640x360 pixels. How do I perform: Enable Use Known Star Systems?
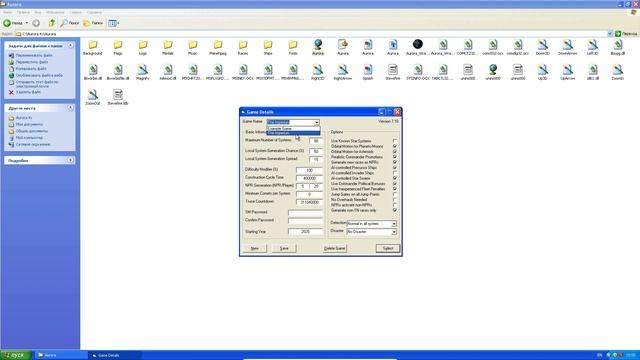(394, 141)
